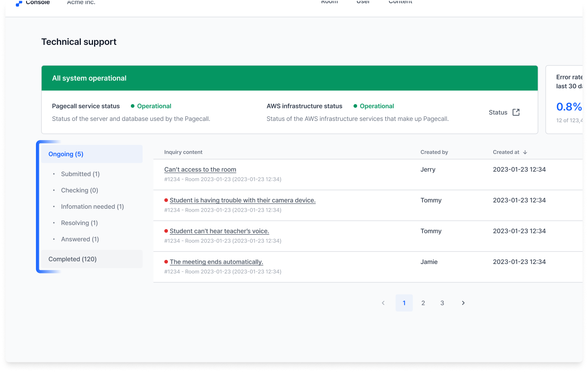Click the Created by column header
Image resolution: width=588 pixels, height=372 pixels.
(x=434, y=152)
